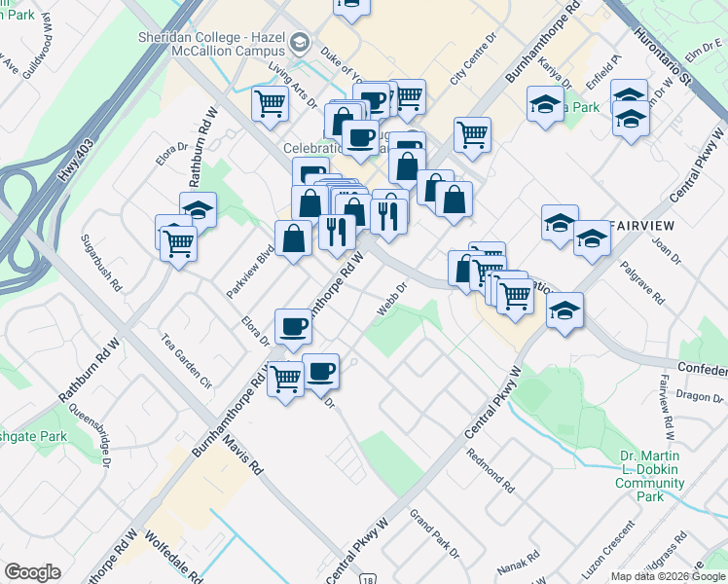Open the top coffee cup marker near Duke of York
The image size is (728, 584).
(x=372, y=102)
